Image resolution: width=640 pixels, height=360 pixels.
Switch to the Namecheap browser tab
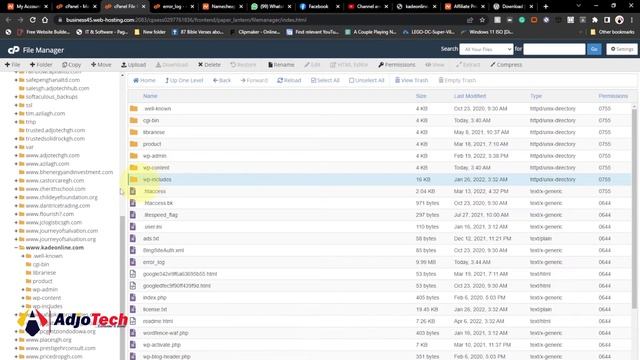pos(222,6)
